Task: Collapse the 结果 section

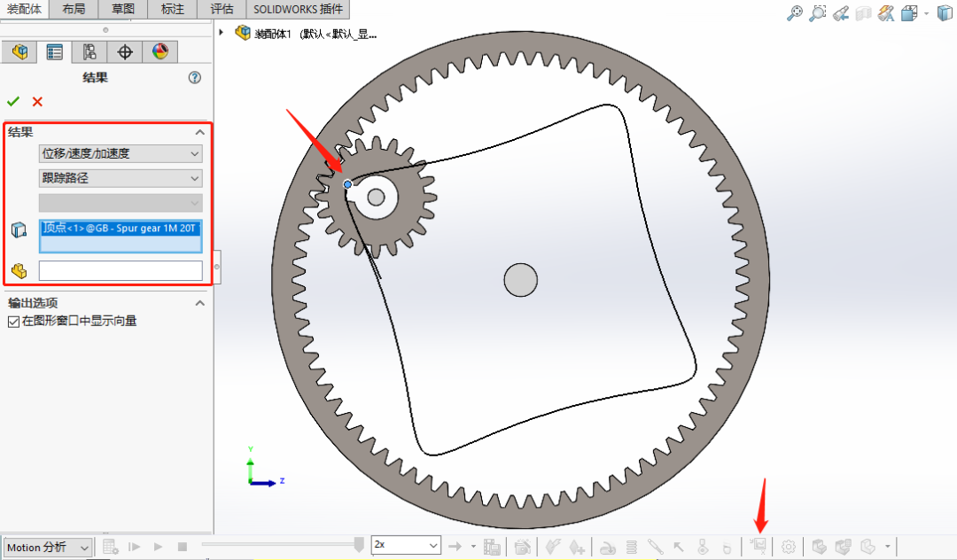Action: point(200,131)
